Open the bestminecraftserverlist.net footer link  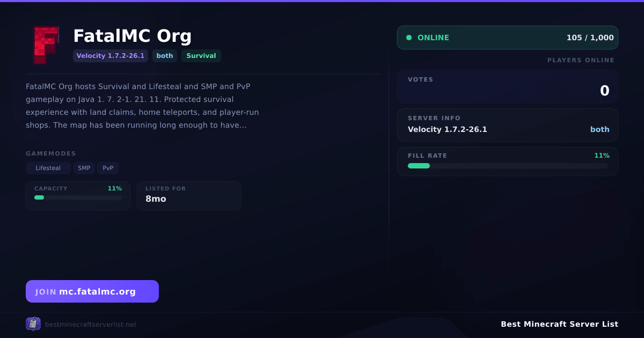91,325
